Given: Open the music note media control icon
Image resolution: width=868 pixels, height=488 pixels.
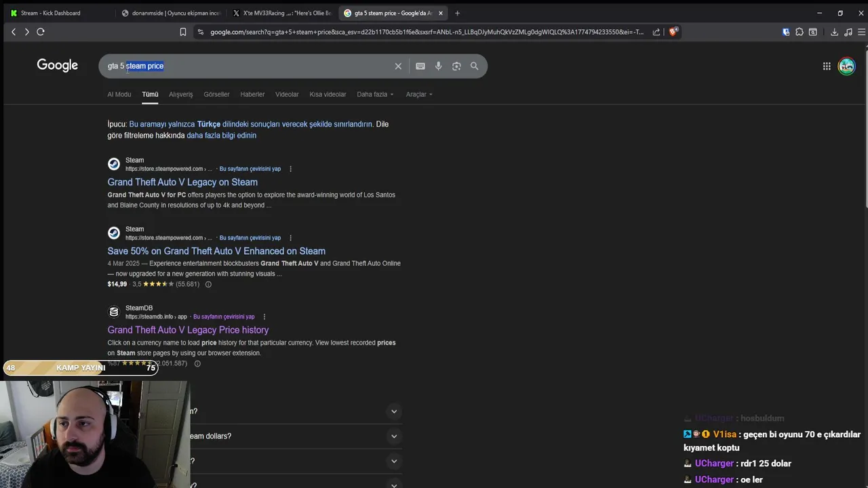Looking at the screenshot, I should tap(848, 32).
